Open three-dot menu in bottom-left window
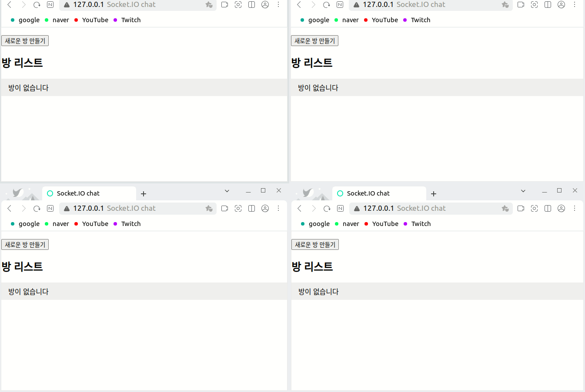Image resolution: width=585 pixels, height=392 pixels. (278, 209)
